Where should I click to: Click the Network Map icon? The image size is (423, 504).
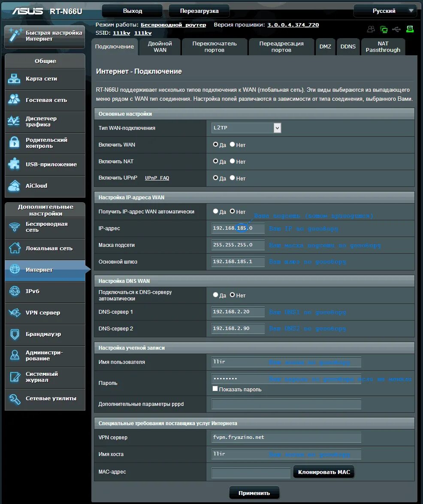click(x=14, y=79)
